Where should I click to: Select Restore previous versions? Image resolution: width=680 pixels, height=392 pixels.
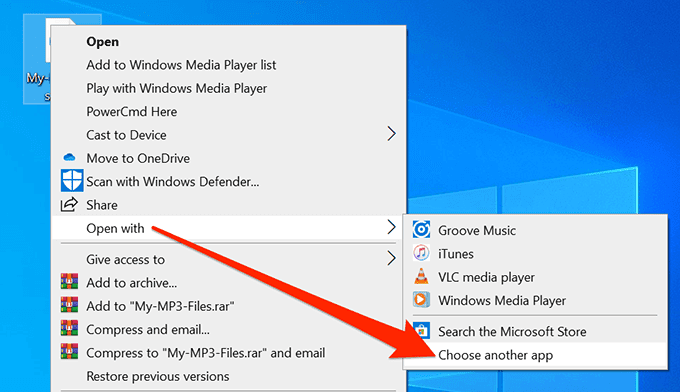[157, 376]
